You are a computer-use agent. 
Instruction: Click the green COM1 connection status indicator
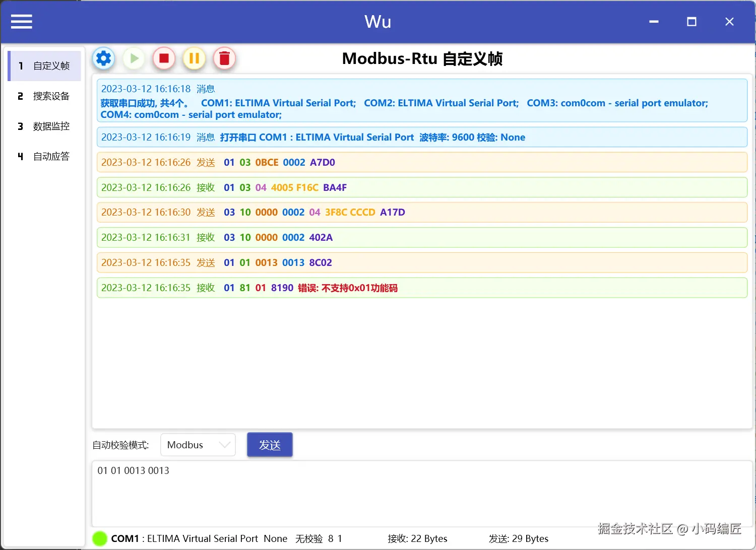click(100, 538)
